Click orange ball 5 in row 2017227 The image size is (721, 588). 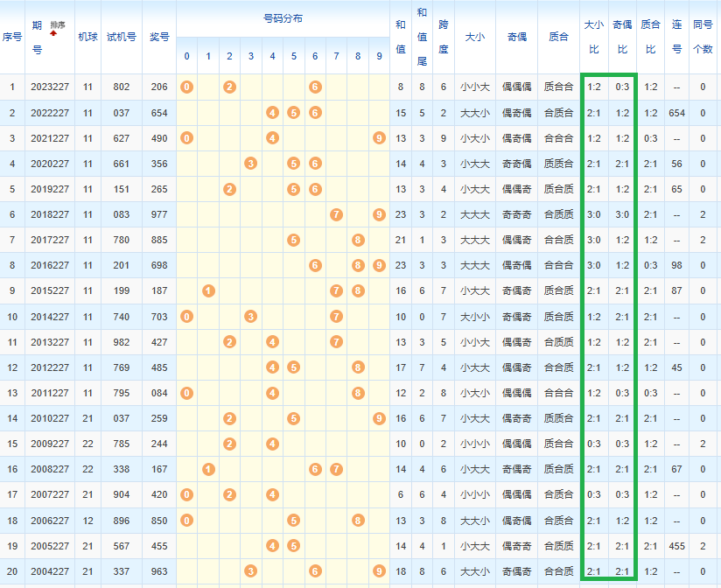click(293, 240)
